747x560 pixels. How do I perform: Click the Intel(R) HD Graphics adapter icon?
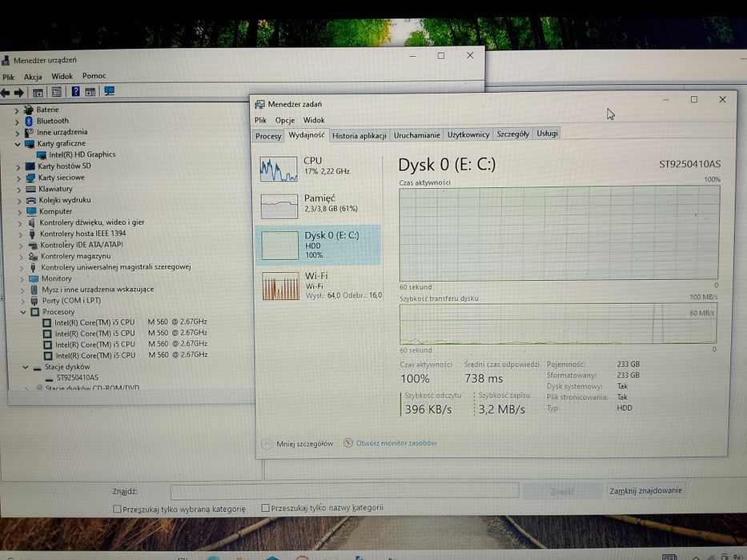42,154
